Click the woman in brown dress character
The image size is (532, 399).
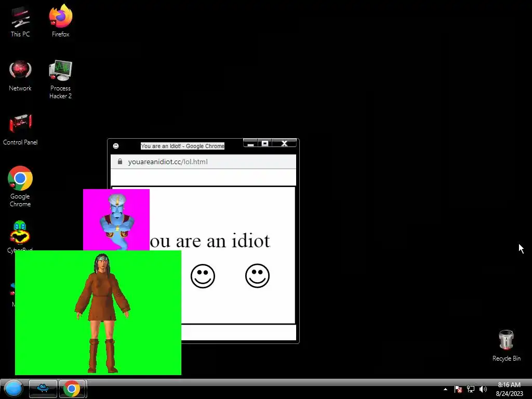[102, 313]
